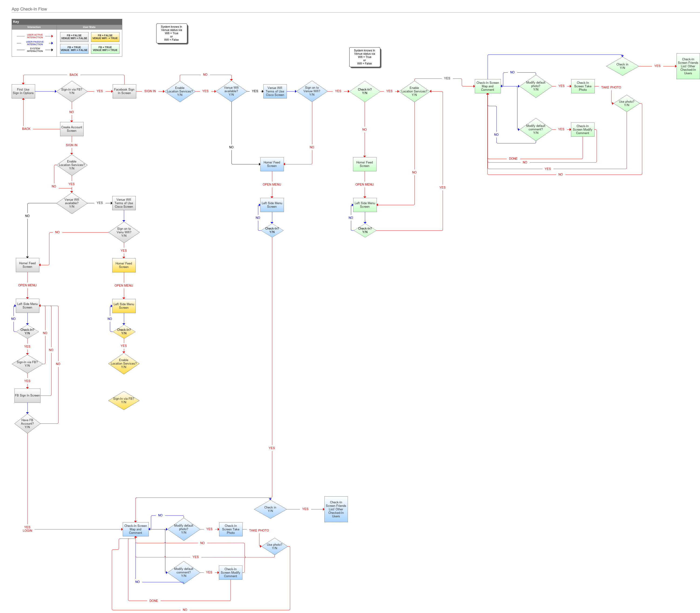700x613 pixels.
Task: Select the blue "FB = TRUE VENUE WIFI = FALSE" swatch
Action: click(74, 49)
